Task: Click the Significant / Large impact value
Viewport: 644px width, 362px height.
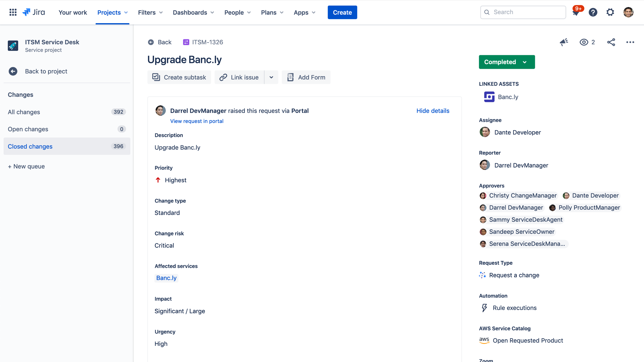Action: tap(180, 311)
